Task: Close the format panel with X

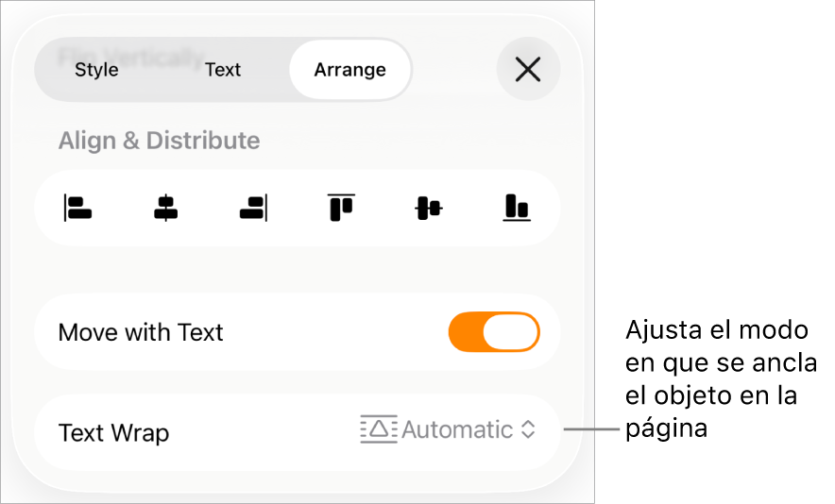Action: pyautogui.click(x=528, y=69)
